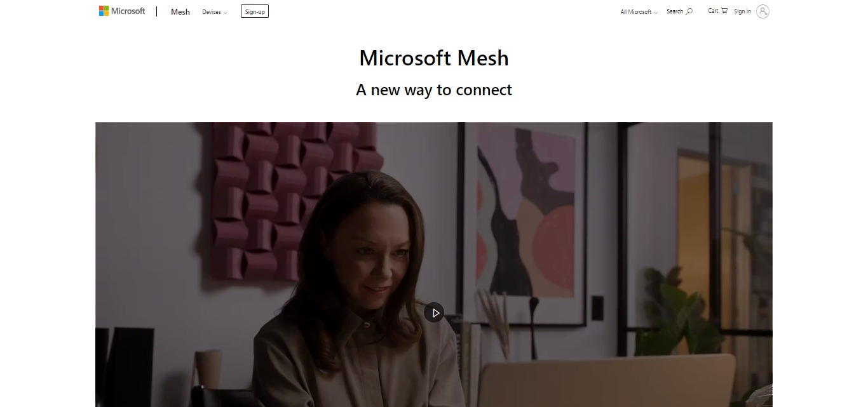The width and height of the screenshot is (868, 407).
Task: Click the woman in the video thumbnail
Action: point(359,292)
